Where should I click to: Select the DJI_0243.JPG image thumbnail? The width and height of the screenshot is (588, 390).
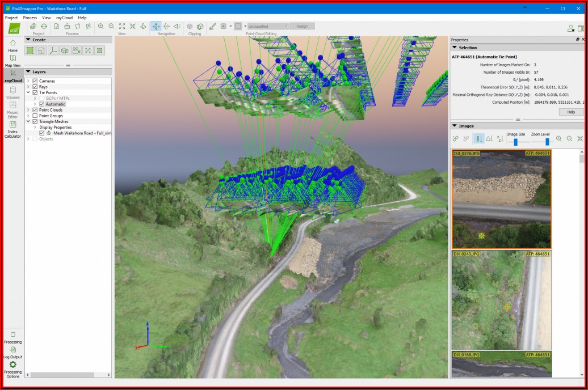pos(501,300)
